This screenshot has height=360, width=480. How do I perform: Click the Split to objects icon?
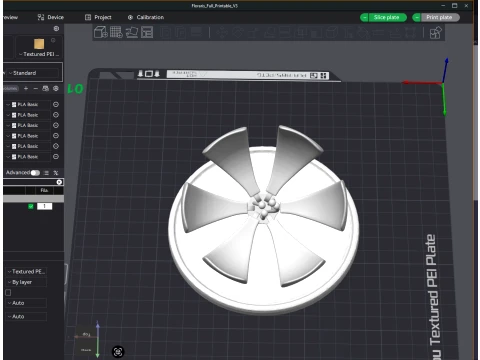pyautogui.click(x=165, y=32)
